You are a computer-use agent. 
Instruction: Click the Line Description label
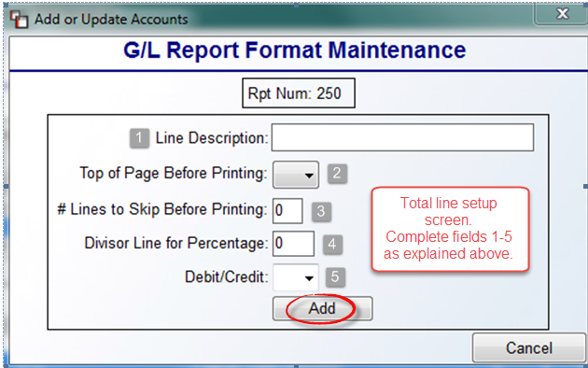[212, 138]
